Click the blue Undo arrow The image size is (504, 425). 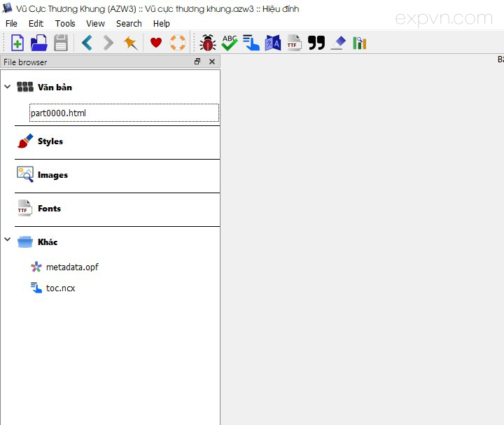click(x=87, y=43)
